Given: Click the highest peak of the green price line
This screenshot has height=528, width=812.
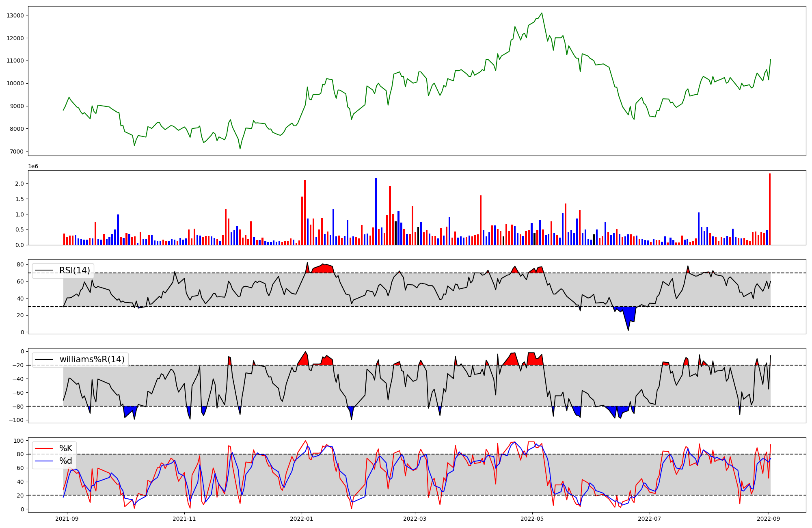Looking at the screenshot, I should 542,13.
